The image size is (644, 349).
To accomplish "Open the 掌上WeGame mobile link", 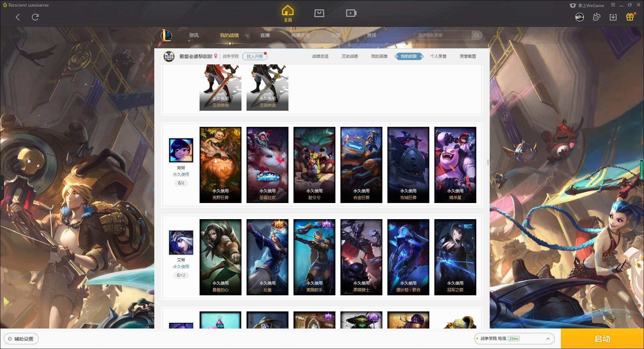I will pos(587,5).
